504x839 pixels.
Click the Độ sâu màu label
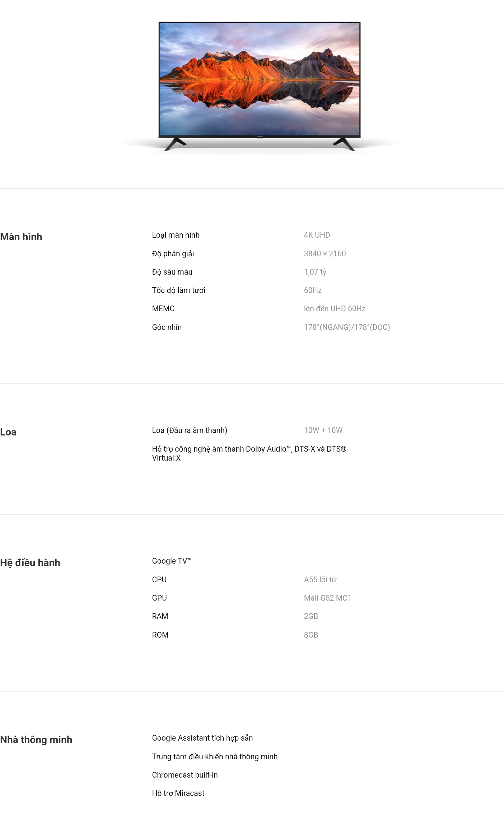172,272
